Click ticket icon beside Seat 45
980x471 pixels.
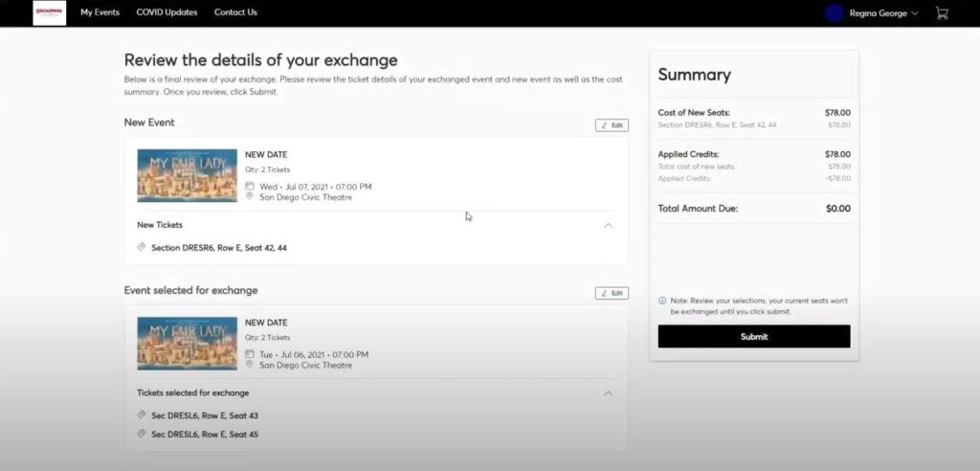tap(142, 434)
